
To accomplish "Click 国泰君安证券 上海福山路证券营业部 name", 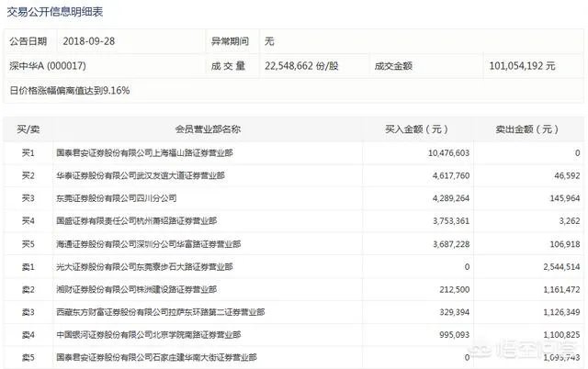I will point(144,153).
